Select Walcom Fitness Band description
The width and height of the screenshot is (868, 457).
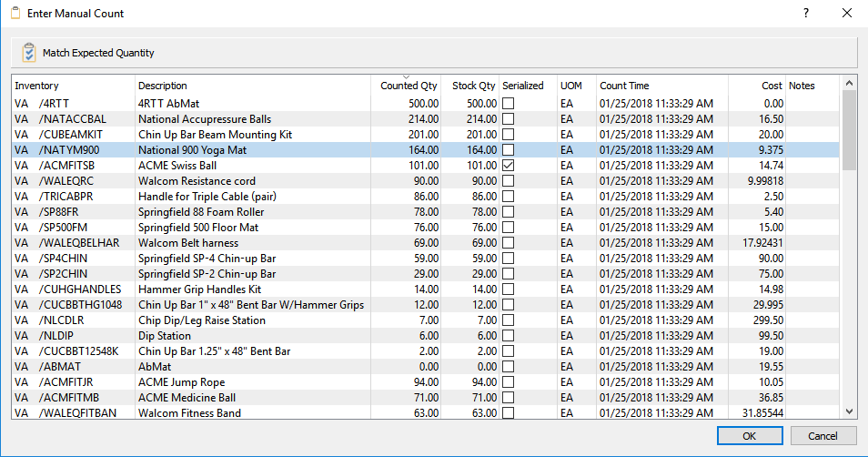tap(189, 413)
